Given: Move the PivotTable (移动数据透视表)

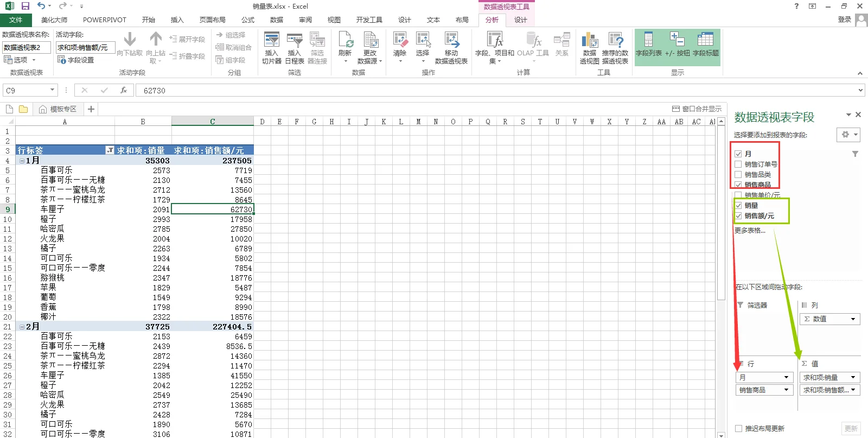Looking at the screenshot, I should pos(451,48).
